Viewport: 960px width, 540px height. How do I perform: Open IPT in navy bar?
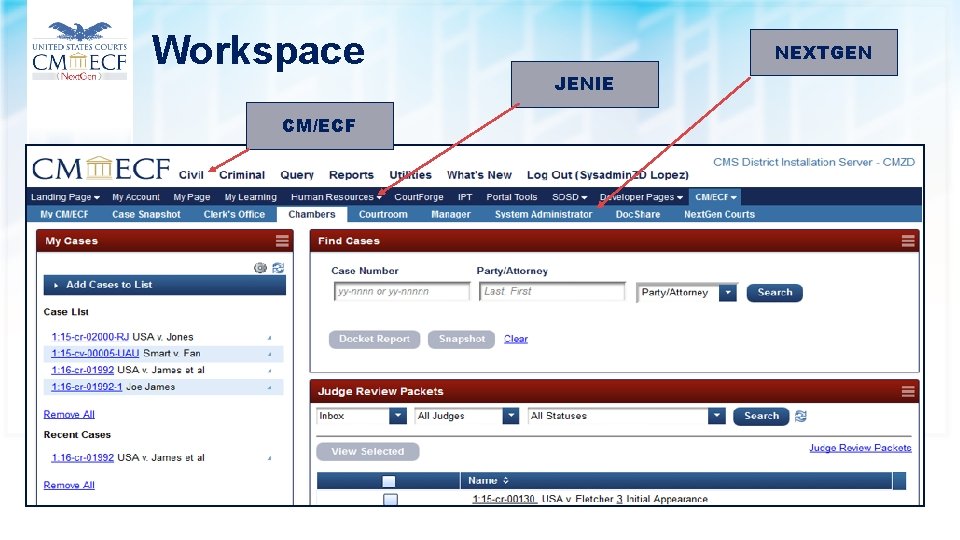[465, 197]
